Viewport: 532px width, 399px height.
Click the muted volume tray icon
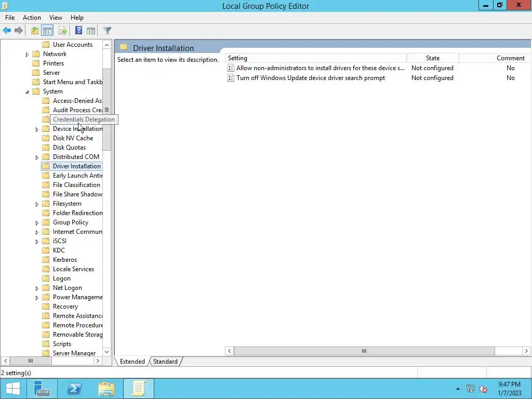coord(483,389)
